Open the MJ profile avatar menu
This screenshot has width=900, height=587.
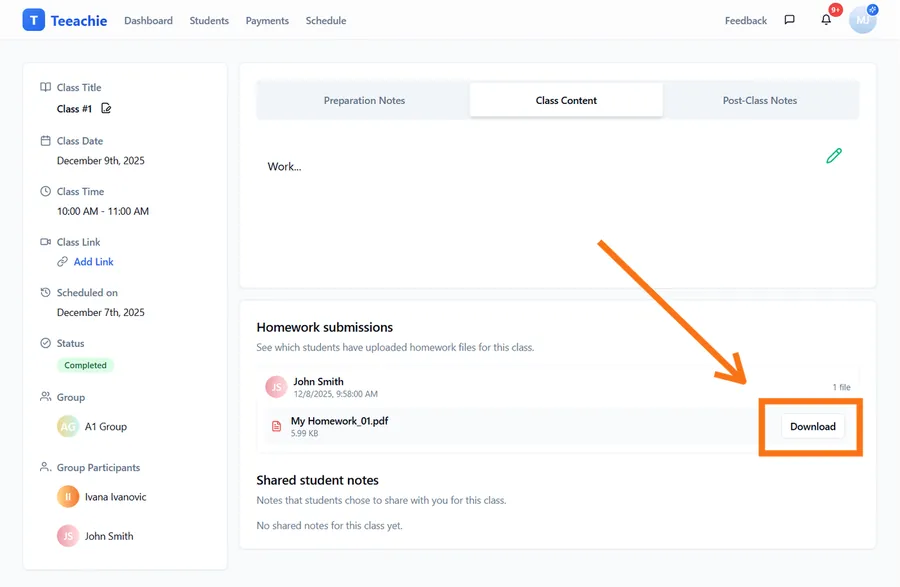(x=862, y=19)
